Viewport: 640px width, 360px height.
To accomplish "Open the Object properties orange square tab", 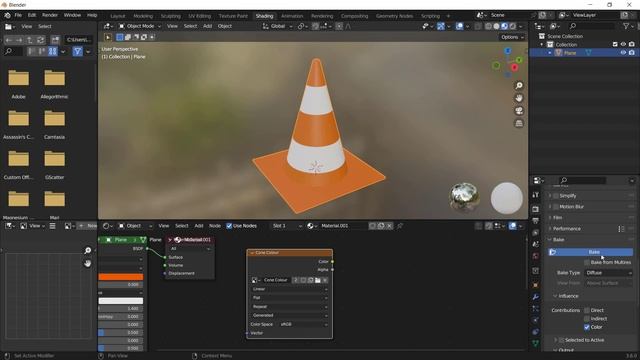I will point(536,285).
